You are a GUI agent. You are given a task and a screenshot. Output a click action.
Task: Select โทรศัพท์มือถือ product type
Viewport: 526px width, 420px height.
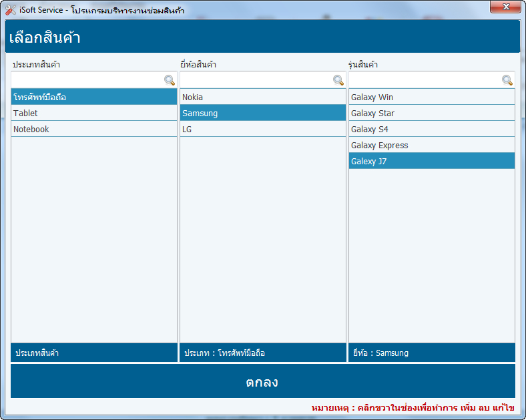click(94, 97)
